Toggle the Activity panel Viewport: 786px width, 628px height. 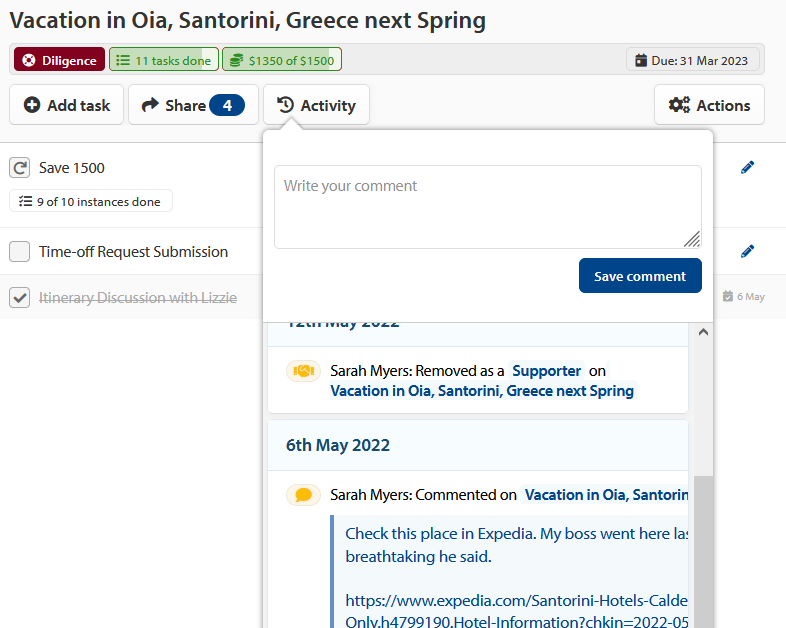[316, 105]
